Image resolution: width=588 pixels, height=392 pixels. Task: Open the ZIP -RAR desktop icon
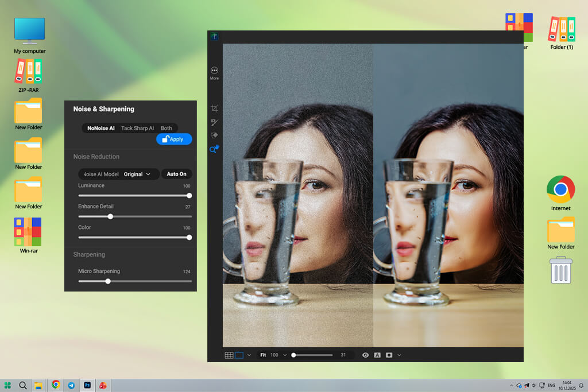(29, 76)
